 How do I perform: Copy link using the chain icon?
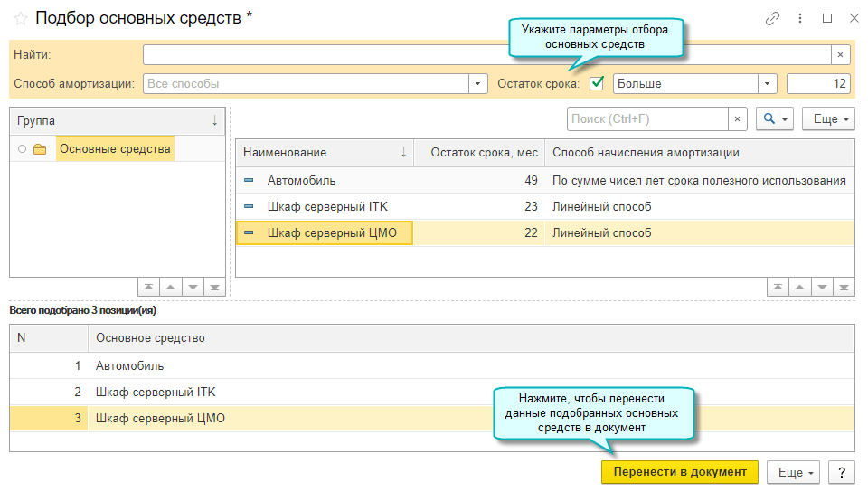pyautogui.click(x=772, y=18)
